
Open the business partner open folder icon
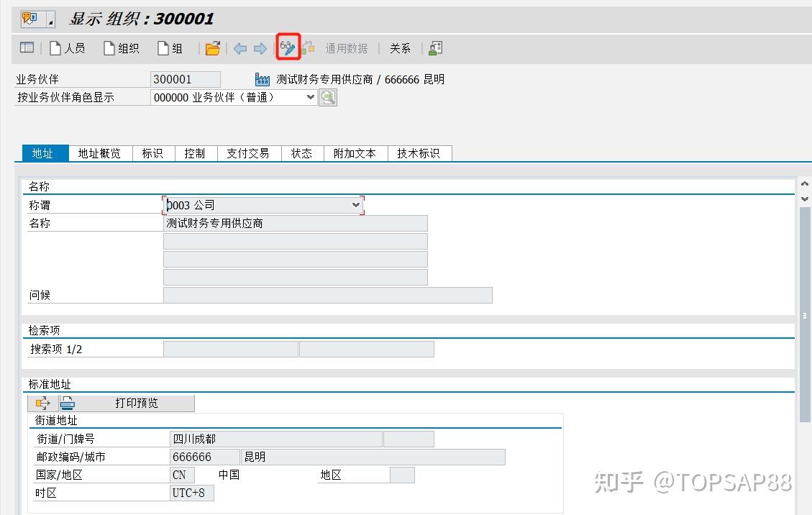214,47
